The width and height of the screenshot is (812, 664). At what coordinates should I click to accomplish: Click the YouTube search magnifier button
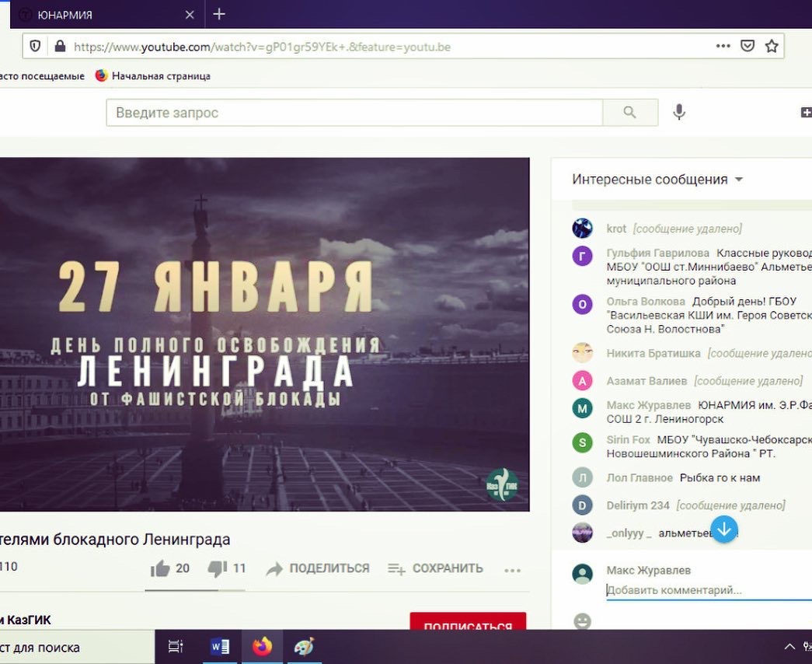[x=629, y=113]
